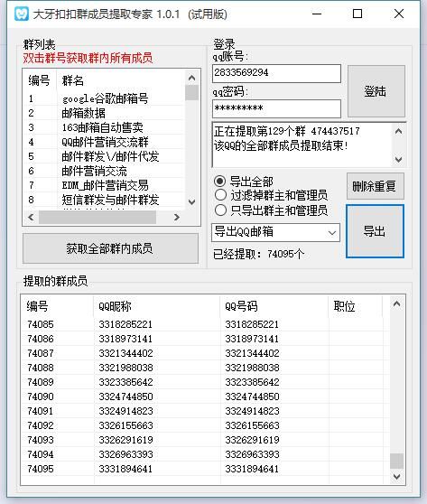Viewport: 427px width, 504px height.
Task: Focus the qq账号 input field
Action: tap(276, 73)
